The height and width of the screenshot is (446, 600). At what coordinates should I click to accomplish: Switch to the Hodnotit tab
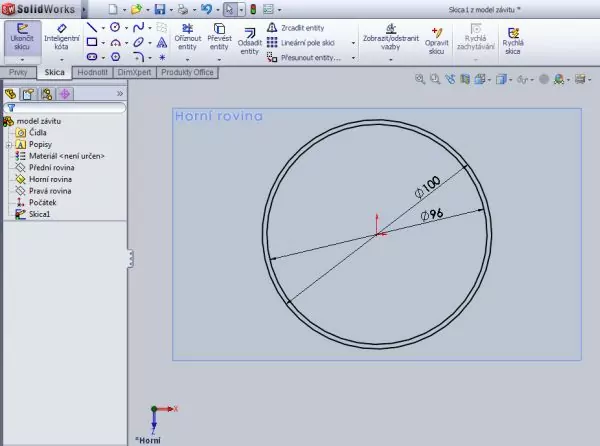pyautogui.click(x=92, y=73)
